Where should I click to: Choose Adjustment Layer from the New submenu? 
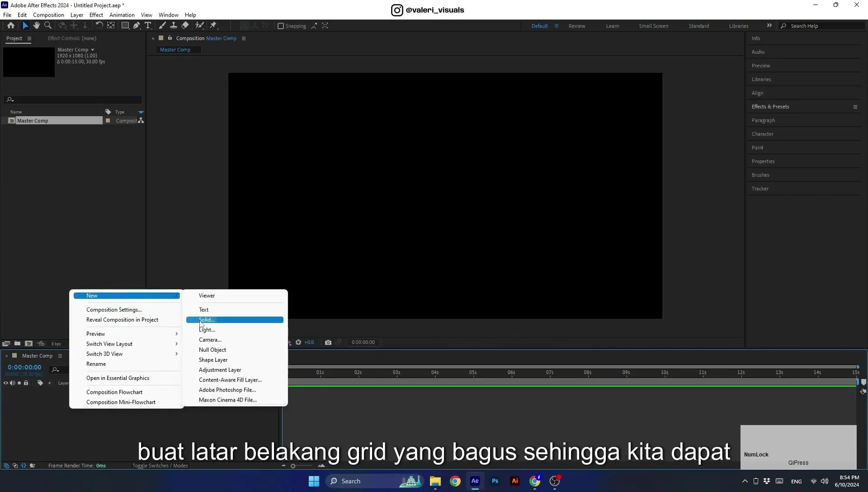235,370
